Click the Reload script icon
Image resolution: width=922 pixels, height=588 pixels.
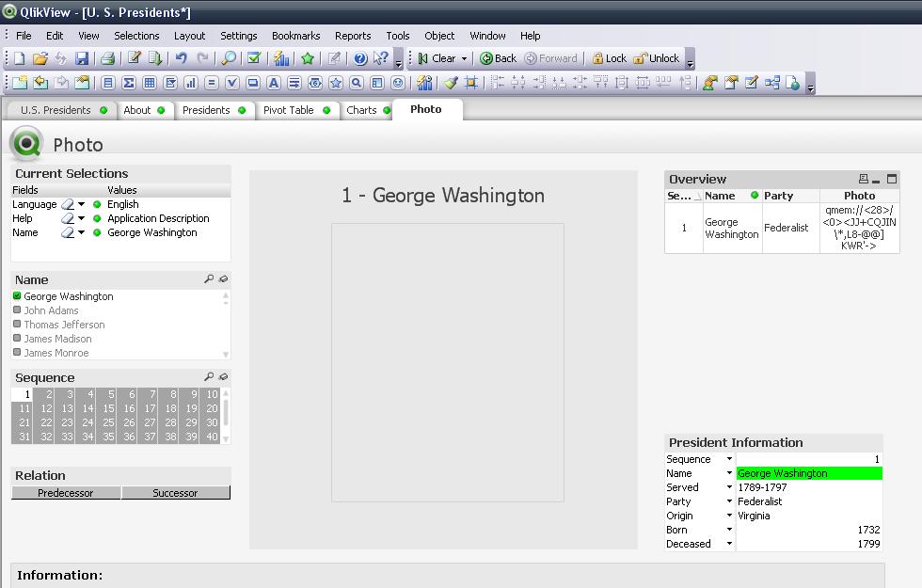(154, 58)
